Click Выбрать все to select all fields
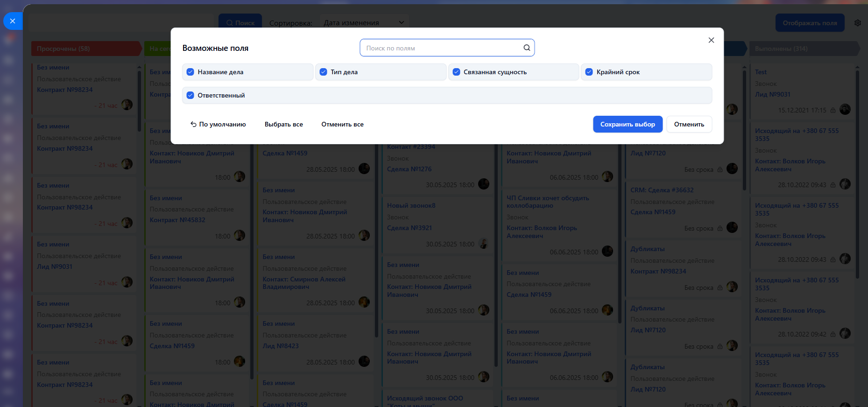Viewport: 868px width, 407px height. coord(283,124)
